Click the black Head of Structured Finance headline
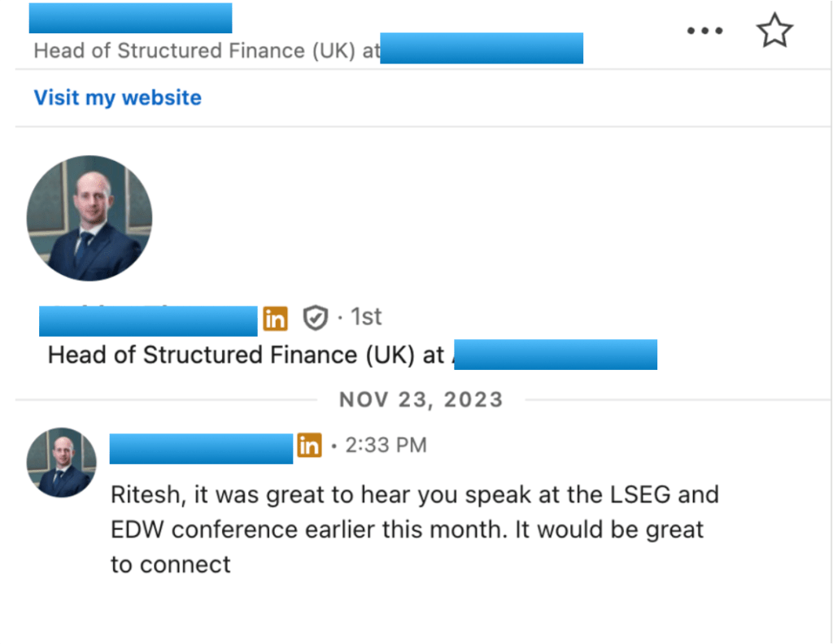The image size is (833, 644). point(246,355)
